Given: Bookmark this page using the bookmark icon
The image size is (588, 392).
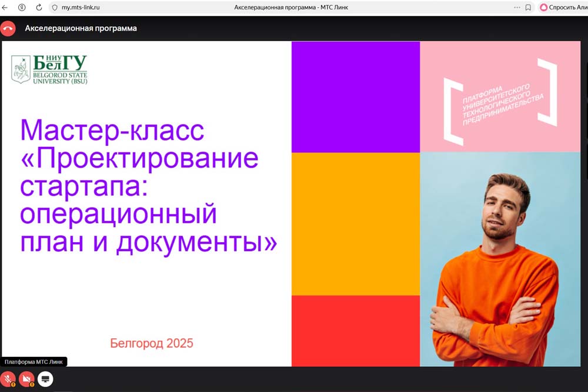Looking at the screenshot, I should tap(528, 8).
